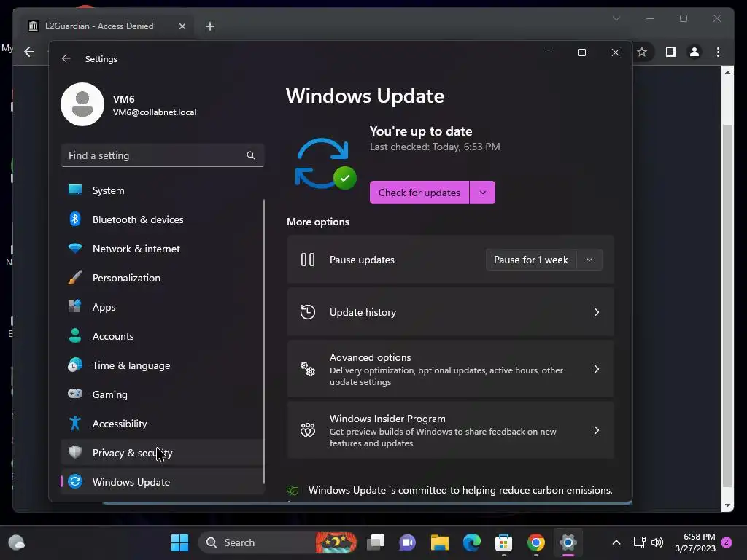Click the Privacy shield icon
This screenshot has width=747, height=560.
[75, 452]
